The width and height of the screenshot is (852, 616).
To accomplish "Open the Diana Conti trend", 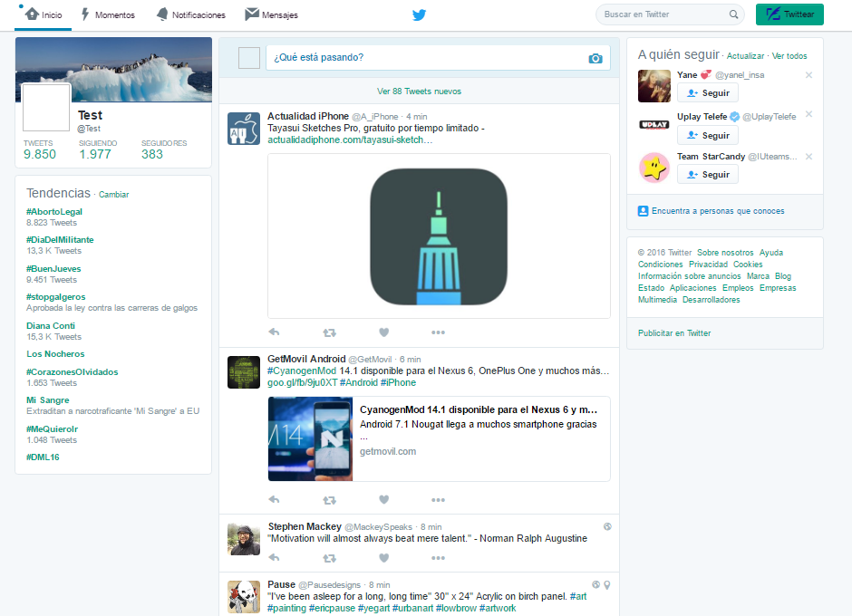I will 51,325.
